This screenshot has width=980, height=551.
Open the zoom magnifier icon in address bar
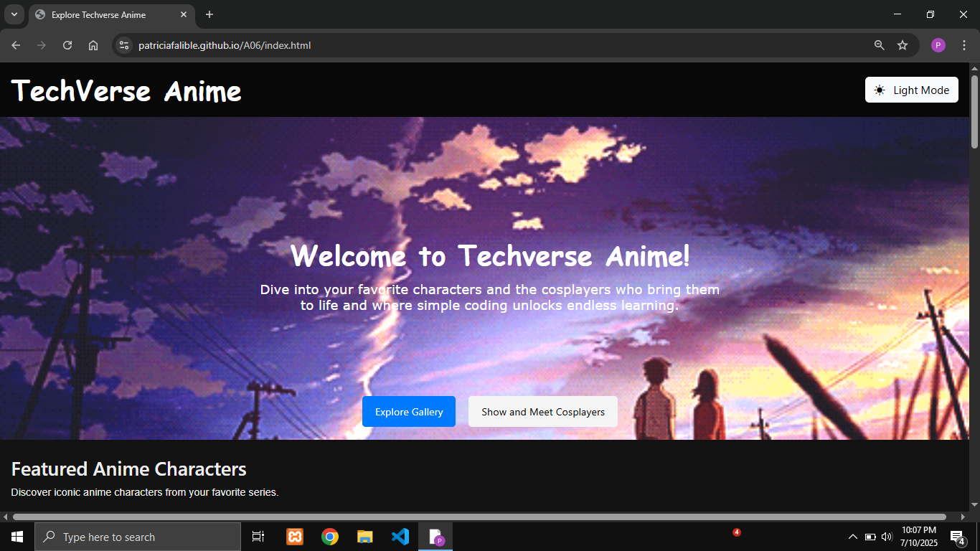[x=879, y=45]
